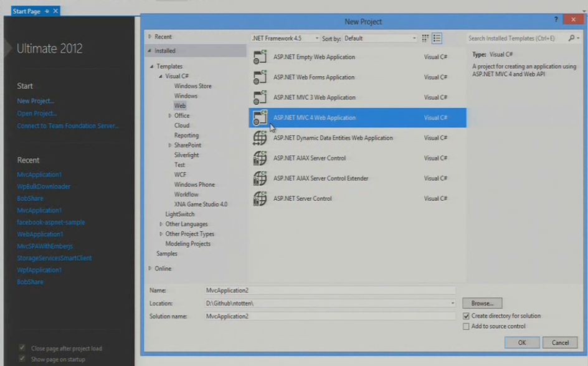The height and width of the screenshot is (366, 588).
Task: Click the AJAX Server Control Extender icon
Action: point(260,178)
